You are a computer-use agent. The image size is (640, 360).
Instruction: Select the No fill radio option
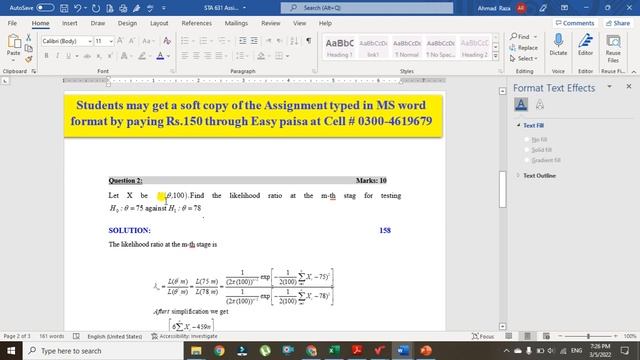527,140
